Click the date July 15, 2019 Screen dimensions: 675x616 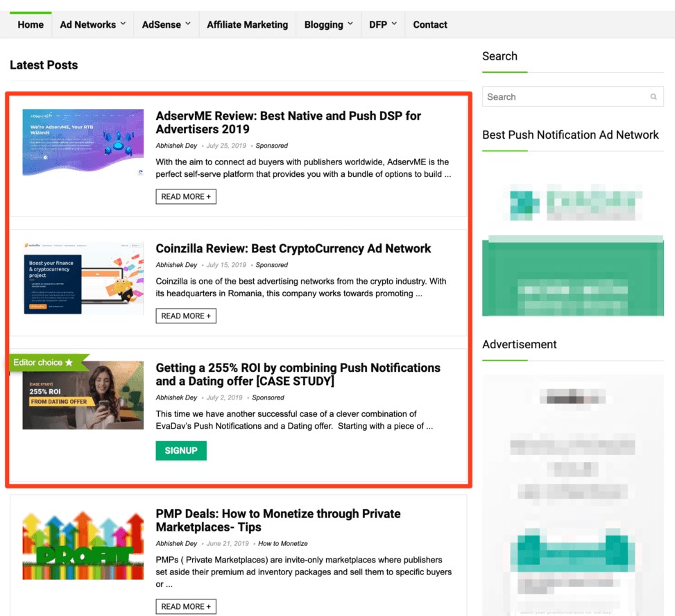click(x=226, y=265)
